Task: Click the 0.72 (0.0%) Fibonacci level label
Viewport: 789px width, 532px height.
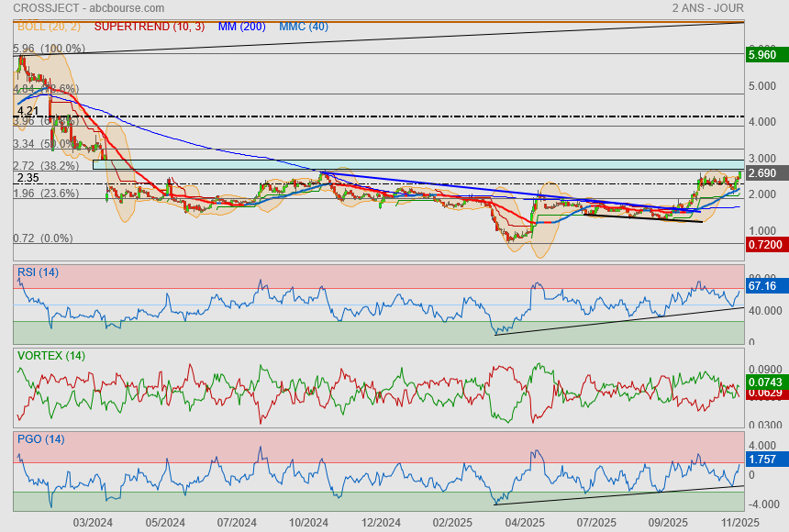Action: 42,238
